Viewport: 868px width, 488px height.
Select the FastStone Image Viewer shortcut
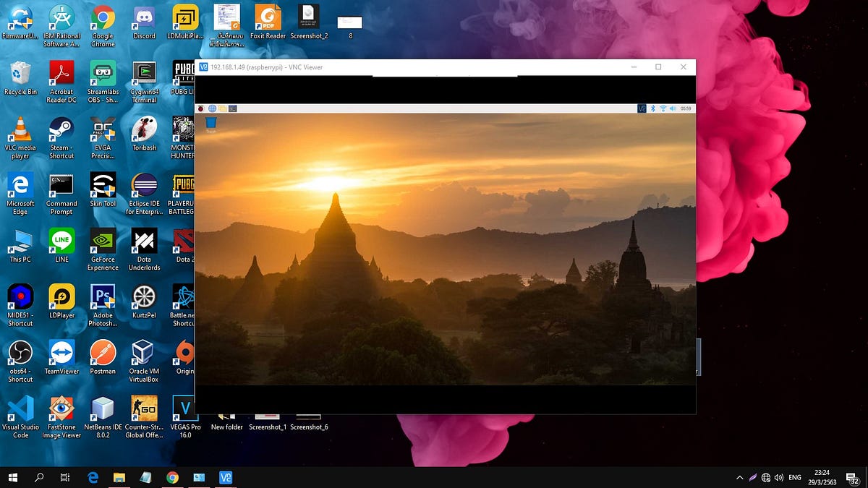coord(61,417)
